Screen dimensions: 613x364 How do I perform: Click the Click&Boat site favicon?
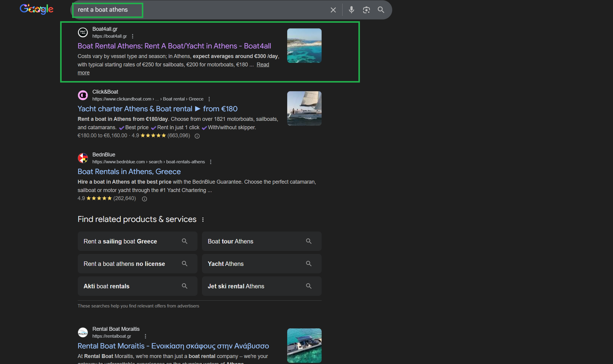click(83, 95)
